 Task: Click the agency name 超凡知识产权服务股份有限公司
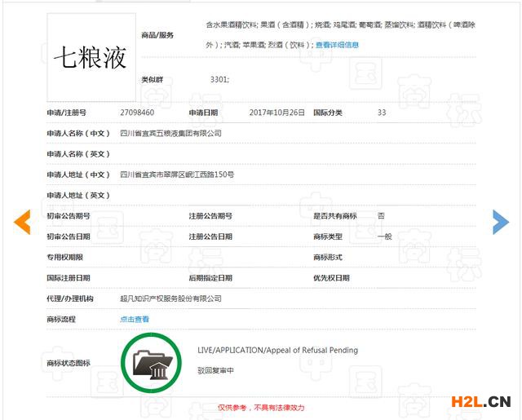[170, 298]
